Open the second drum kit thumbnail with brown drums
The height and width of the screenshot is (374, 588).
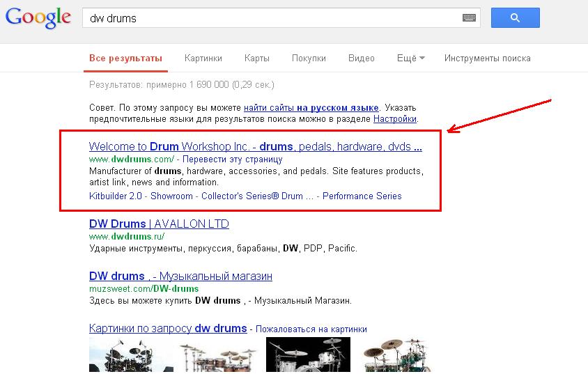219,356
